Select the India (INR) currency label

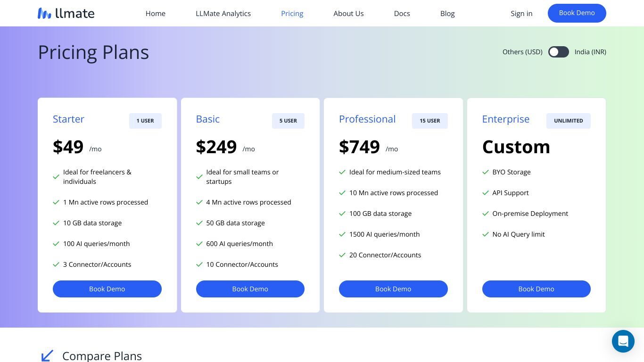tap(590, 52)
